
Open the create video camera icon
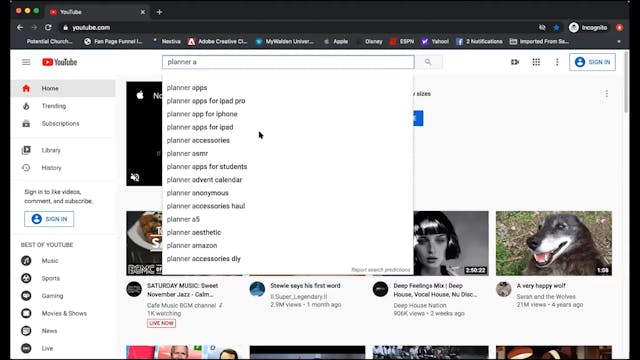(x=515, y=62)
